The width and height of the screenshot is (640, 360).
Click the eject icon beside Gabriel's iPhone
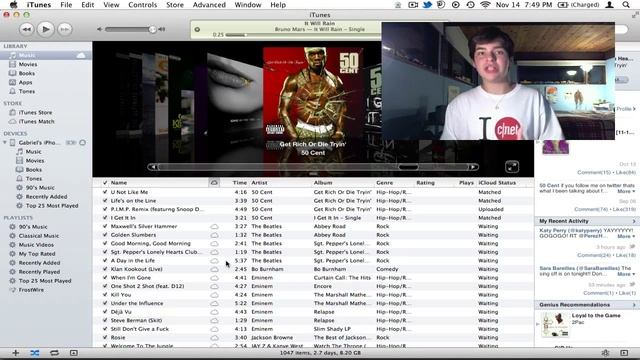(82, 142)
